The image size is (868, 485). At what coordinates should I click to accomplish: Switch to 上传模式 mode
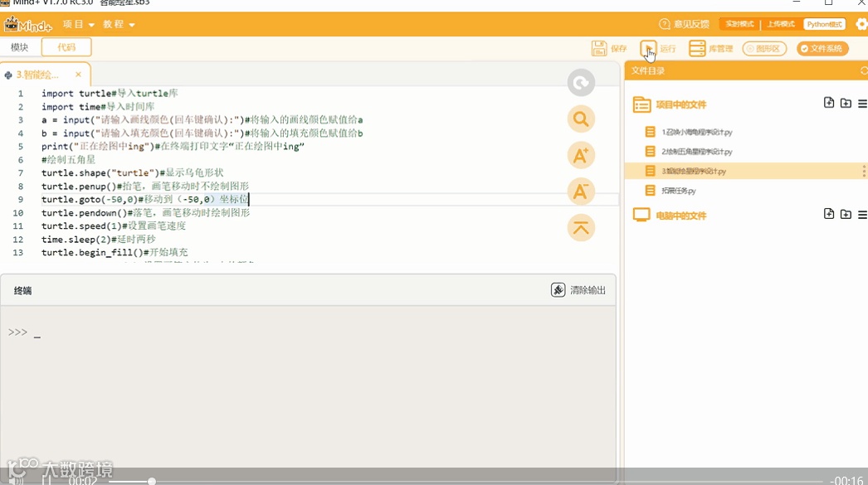click(x=781, y=24)
